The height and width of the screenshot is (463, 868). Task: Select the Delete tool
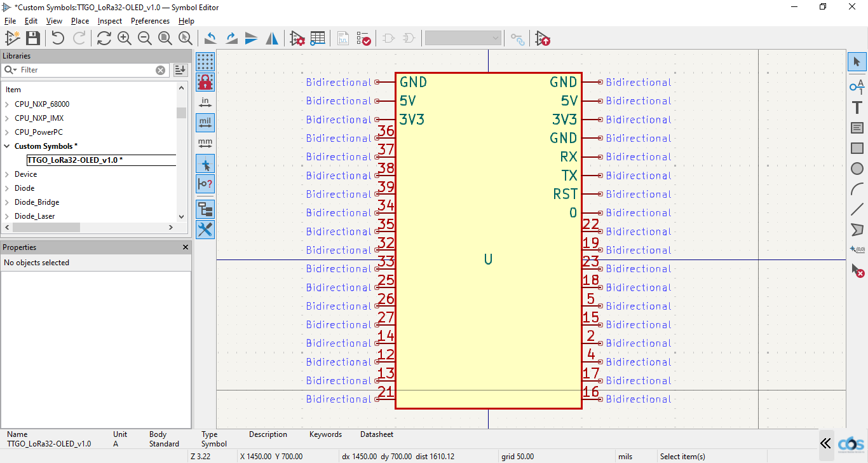click(857, 270)
